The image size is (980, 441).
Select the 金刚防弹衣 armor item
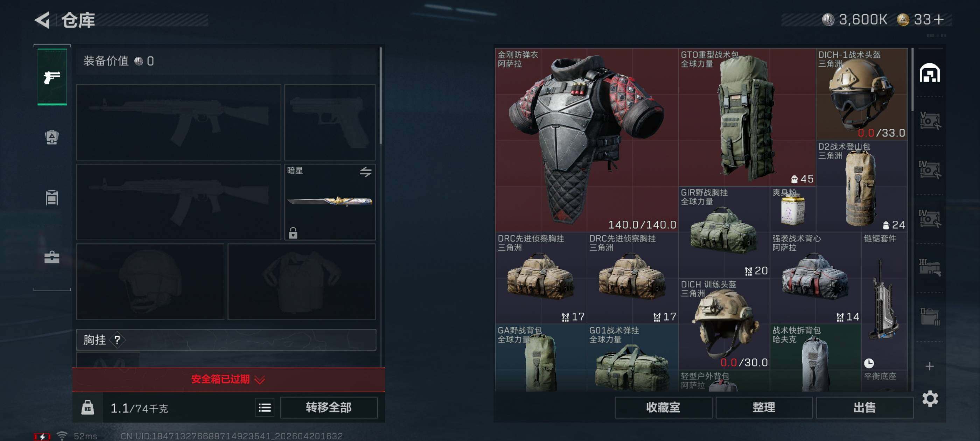point(586,140)
